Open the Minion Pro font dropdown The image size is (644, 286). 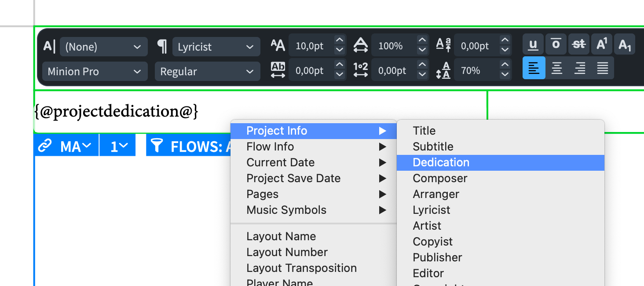(95, 71)
